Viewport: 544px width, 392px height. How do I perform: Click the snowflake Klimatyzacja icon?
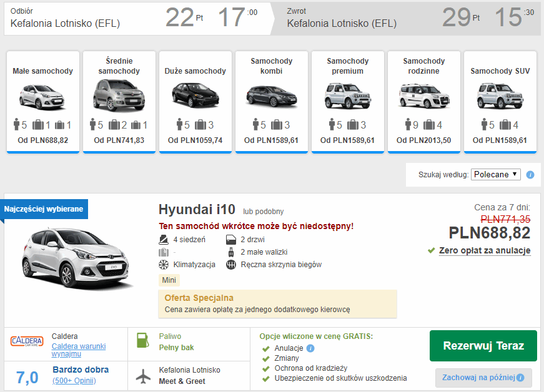tap(164, 265)
